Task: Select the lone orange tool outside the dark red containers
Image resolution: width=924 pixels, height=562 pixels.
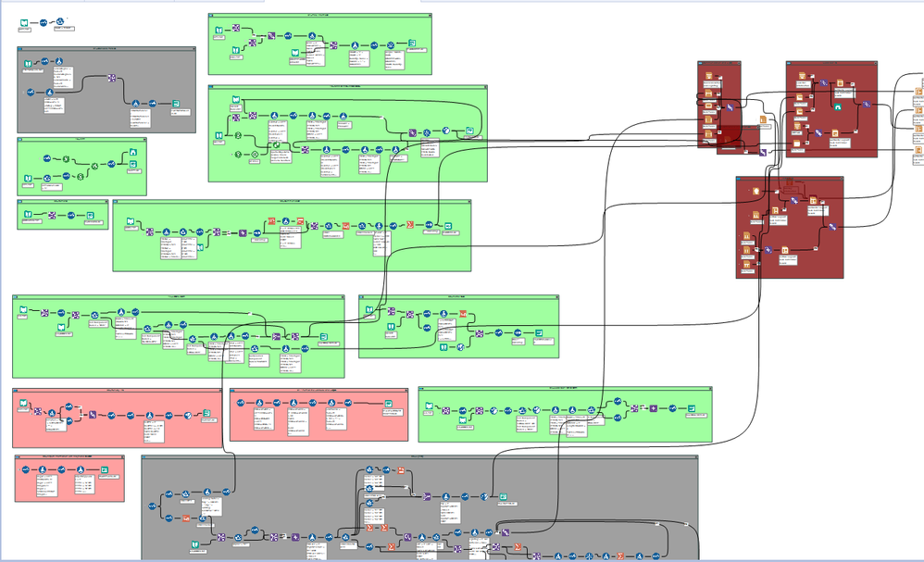Action: 763,119
